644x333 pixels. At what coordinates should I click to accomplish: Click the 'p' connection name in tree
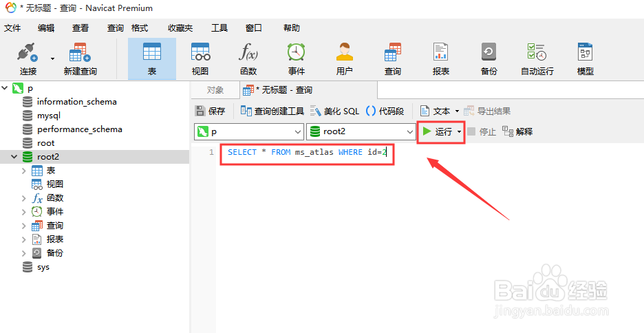pos(30,88)
